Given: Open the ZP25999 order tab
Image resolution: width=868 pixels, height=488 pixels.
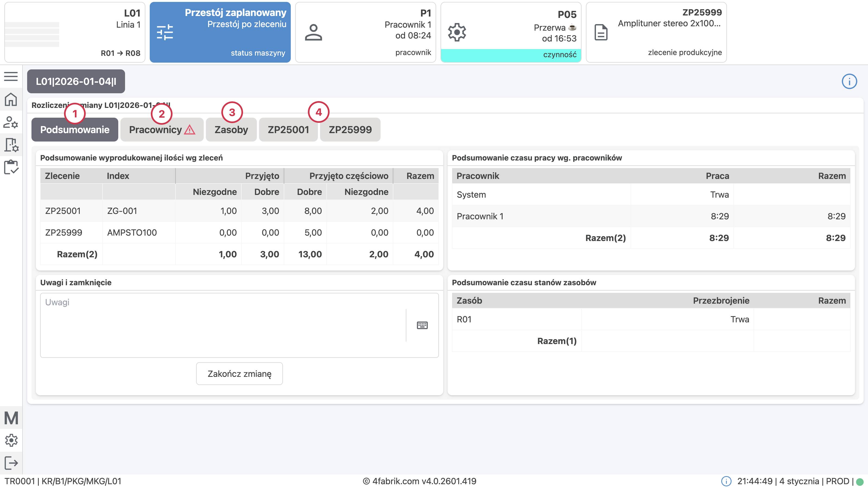Looking at the screenshot, I should [350, 130].
